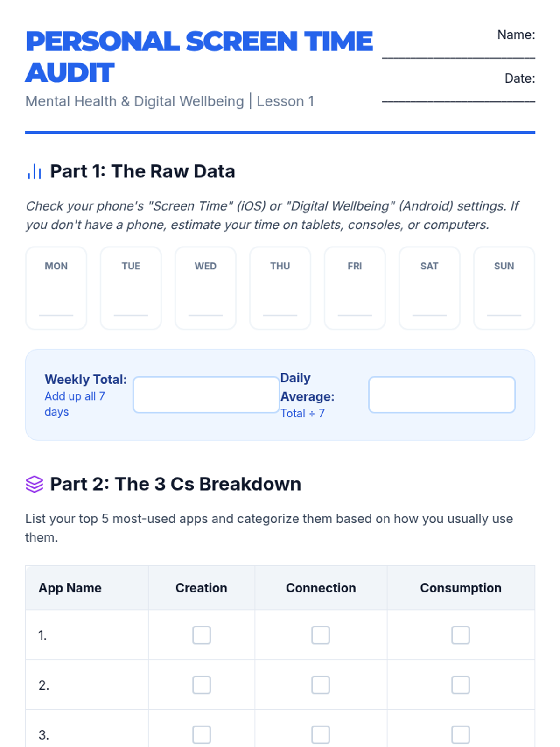560x747 pixels.
Task: Select the FRI day entry card
Action: [355, 289]
